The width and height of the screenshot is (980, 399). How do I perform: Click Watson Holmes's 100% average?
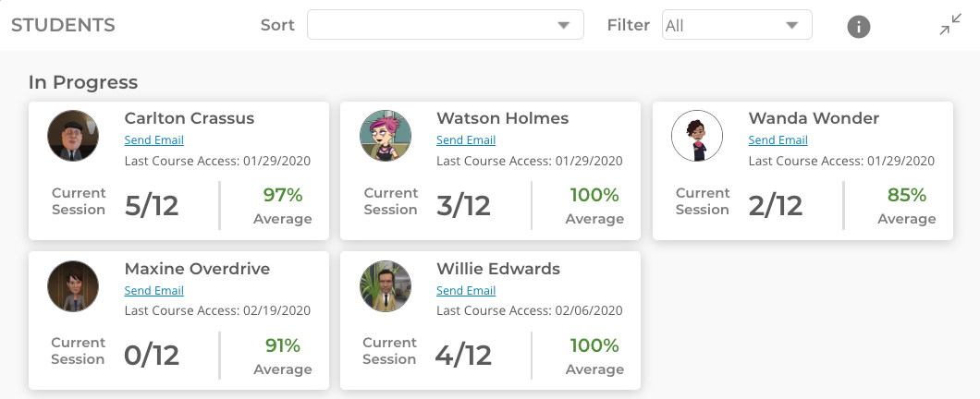(594, 196)
